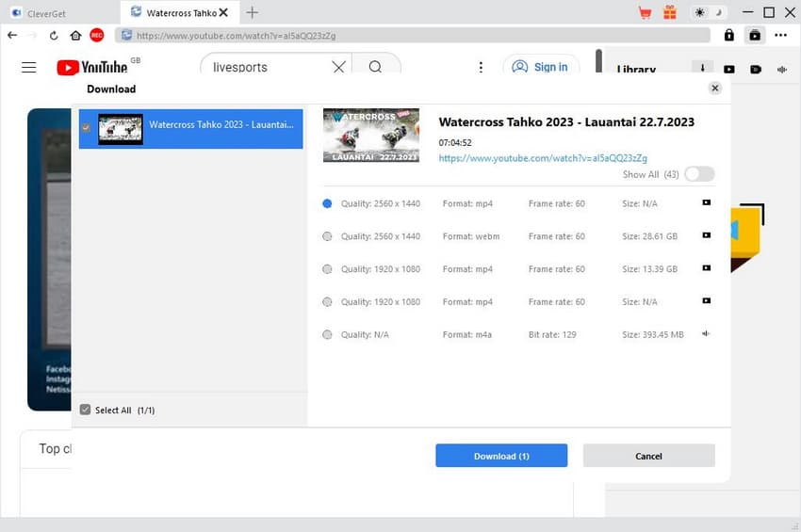Viewport: 801px width, 532px height.
Task: Click the red REC record icon
Action: coord(96,35)
